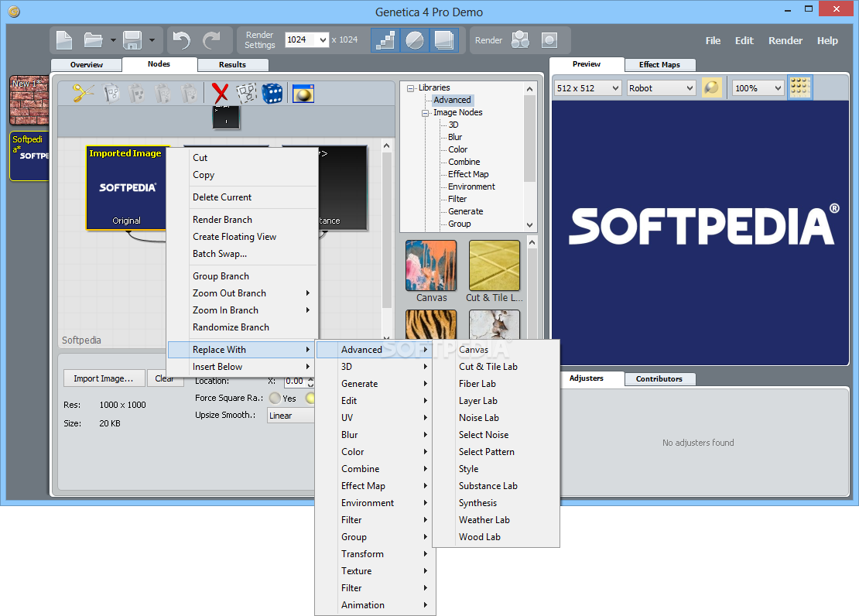Select the brick texture New 1 thumbnail

pos(29,101)
